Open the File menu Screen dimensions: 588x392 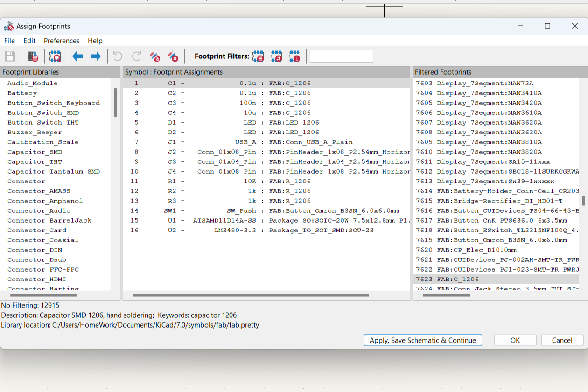(9, 41)
